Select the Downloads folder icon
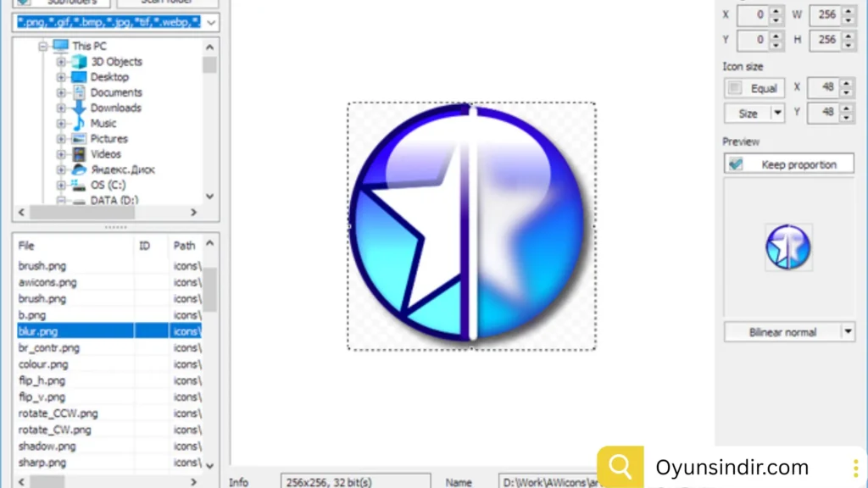Screen dimensions: 868x488 tap(77, 108)
